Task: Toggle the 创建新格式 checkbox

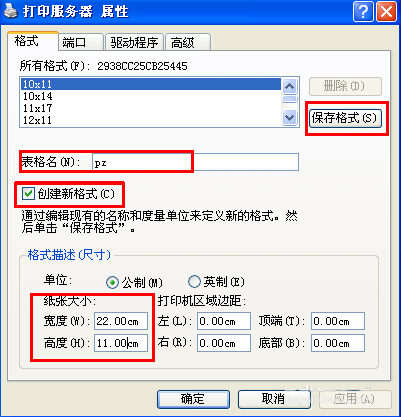Action: (x=28, y=193)
